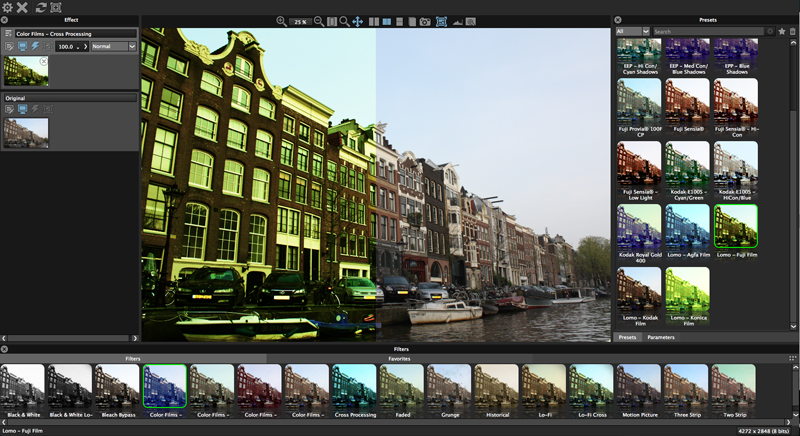800x436 pixels.
Task: Click the opacity stepper arrow beside 100.0
Action: click(x=85, y=46)
